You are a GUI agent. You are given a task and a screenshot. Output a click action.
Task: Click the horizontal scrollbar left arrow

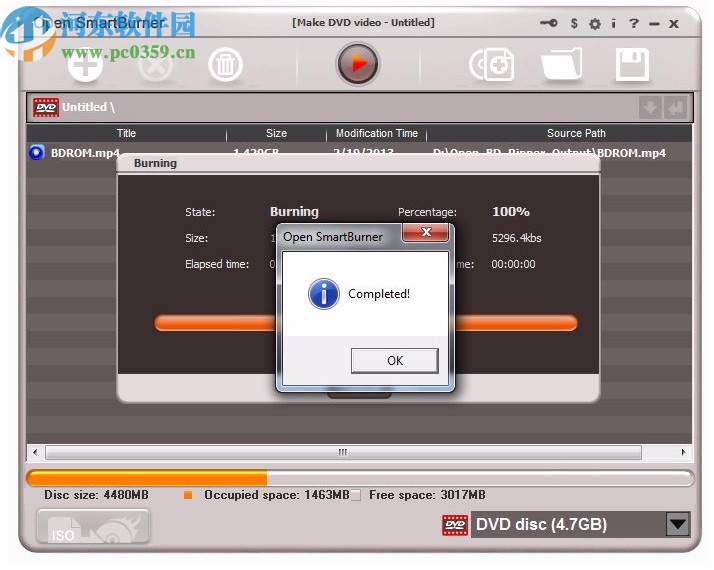pos(35,453)
